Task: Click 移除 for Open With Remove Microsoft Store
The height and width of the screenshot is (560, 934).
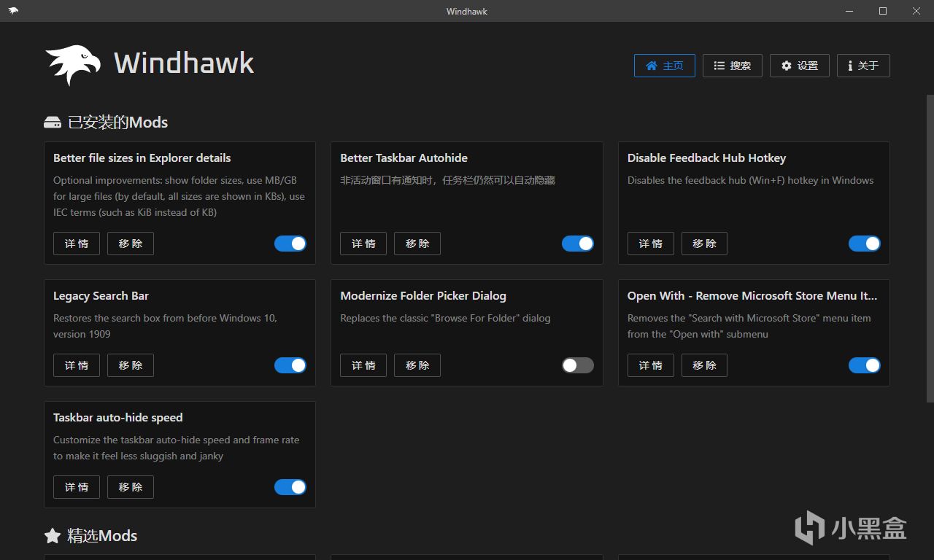Action: (704, 365)
